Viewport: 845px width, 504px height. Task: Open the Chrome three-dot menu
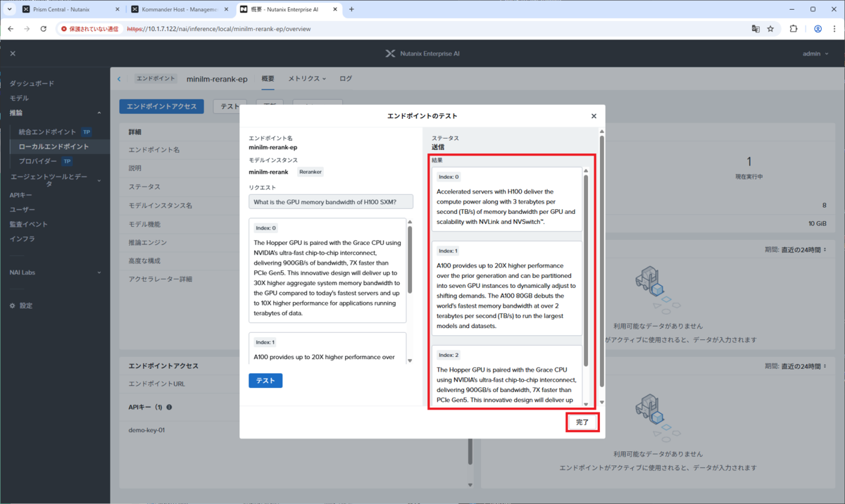coord(834,29)
